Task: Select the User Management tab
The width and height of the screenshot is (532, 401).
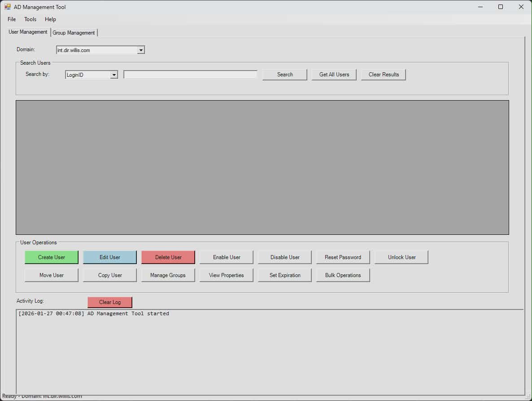Action: 27,32
